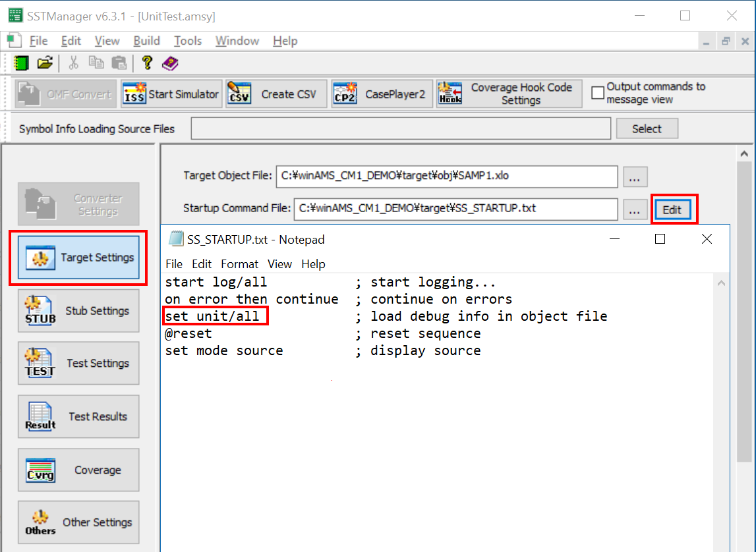Maximize the Notepad window
The image size is (756, 552).
(x=660, y=239)
